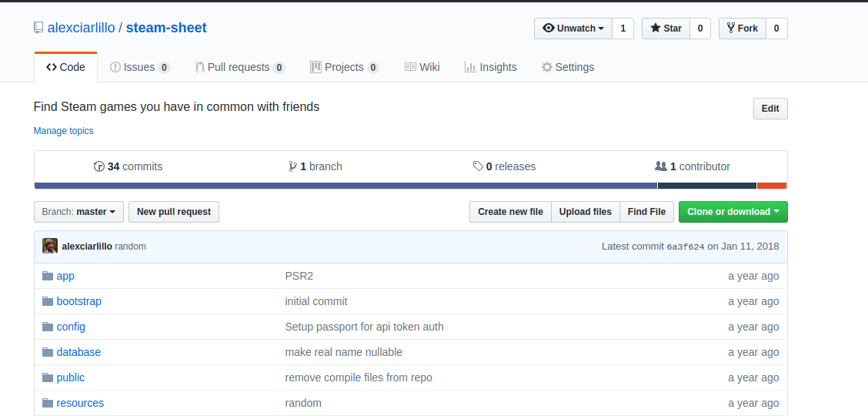This screenshot has height=416, width=868.
Task: Click the steam-sheet repository name link
Action: tap(166, 28)
